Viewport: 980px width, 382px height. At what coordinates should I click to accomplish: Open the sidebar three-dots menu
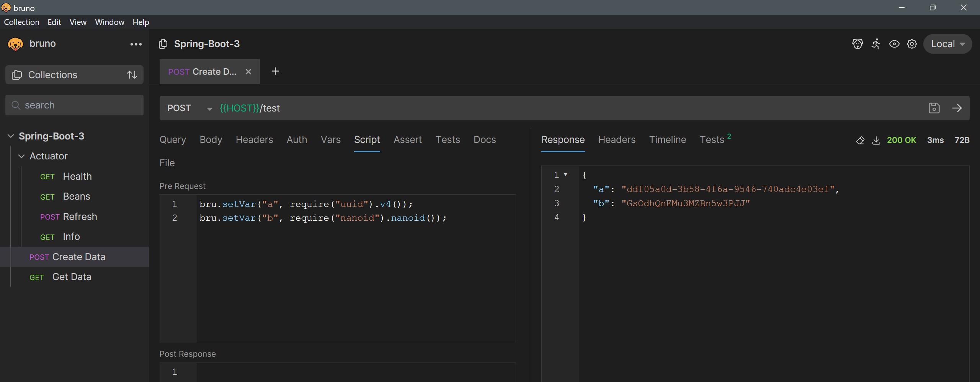136,44
